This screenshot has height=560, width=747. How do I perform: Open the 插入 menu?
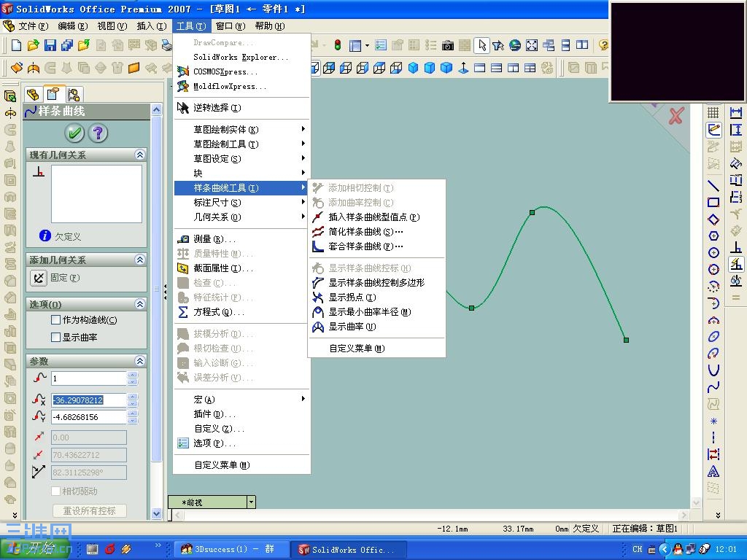[x=152, y=26]
